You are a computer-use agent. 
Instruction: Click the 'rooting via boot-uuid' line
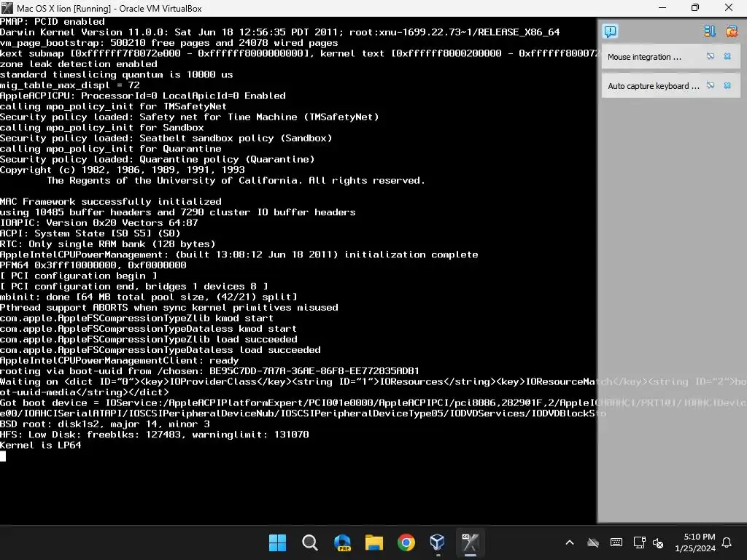tap(209, 371)
